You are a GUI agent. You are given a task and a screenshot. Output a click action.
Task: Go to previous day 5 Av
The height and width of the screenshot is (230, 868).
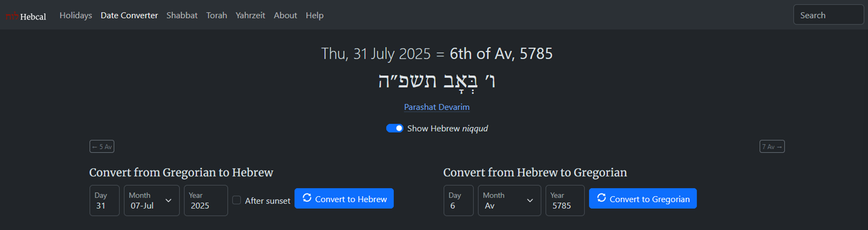102,147
